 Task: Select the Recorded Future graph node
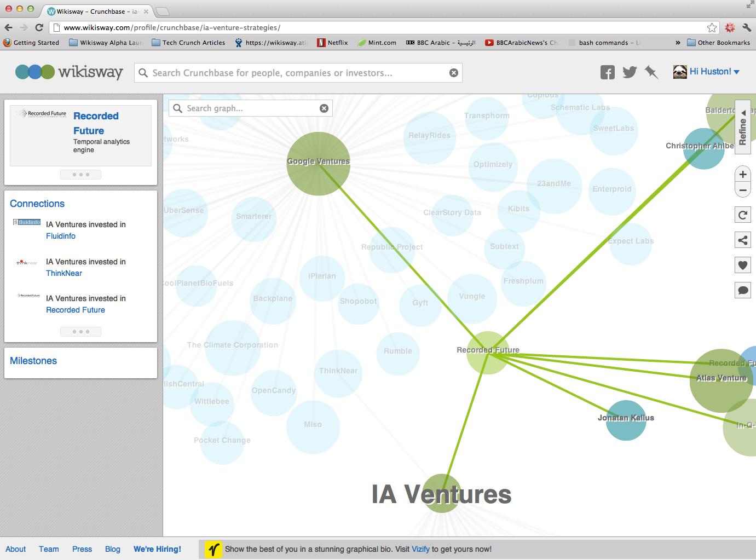pyautogui.click(x=488, y=353)
